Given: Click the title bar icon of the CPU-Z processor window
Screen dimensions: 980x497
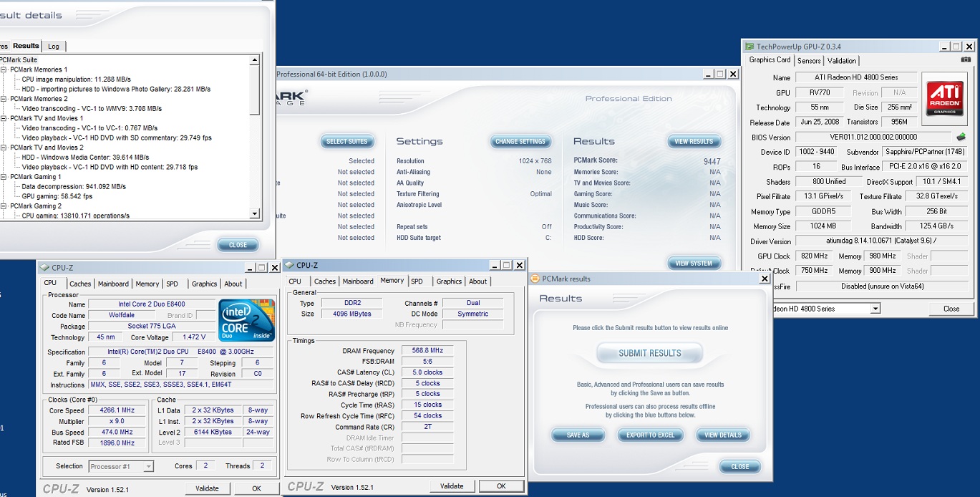Looking at the screenshot, I should (x=44, y=268).
